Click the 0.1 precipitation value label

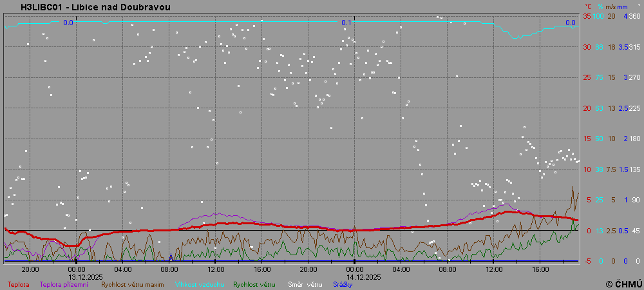pos(346,23)
